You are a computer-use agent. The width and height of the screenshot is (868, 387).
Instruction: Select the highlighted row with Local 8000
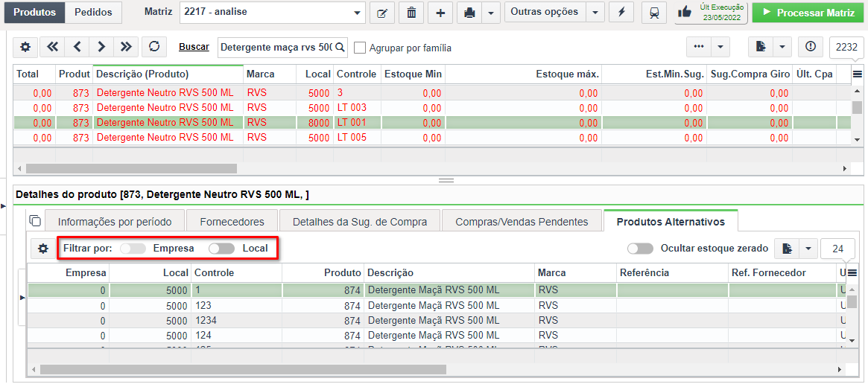pos(432,122)
